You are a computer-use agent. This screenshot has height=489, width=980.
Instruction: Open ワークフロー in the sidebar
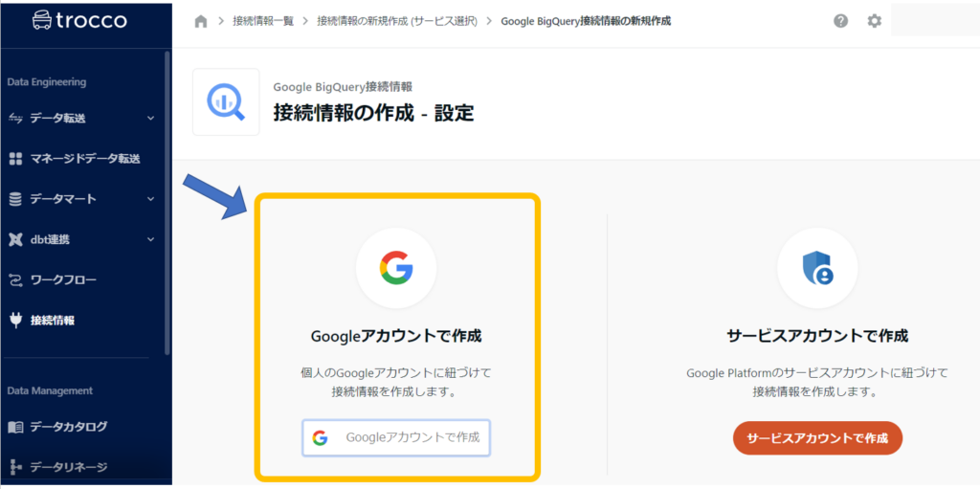[63, 279]
